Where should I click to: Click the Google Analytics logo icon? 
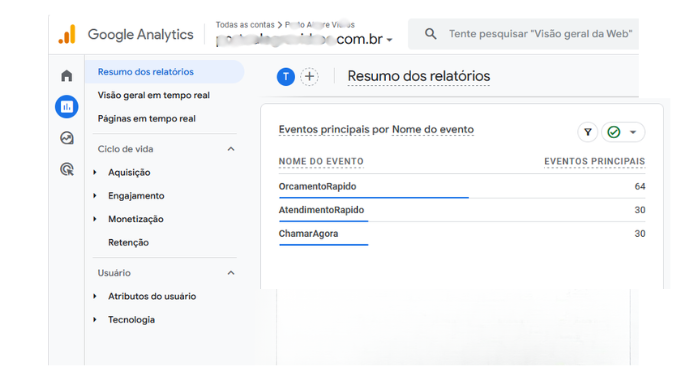[67, 34]
